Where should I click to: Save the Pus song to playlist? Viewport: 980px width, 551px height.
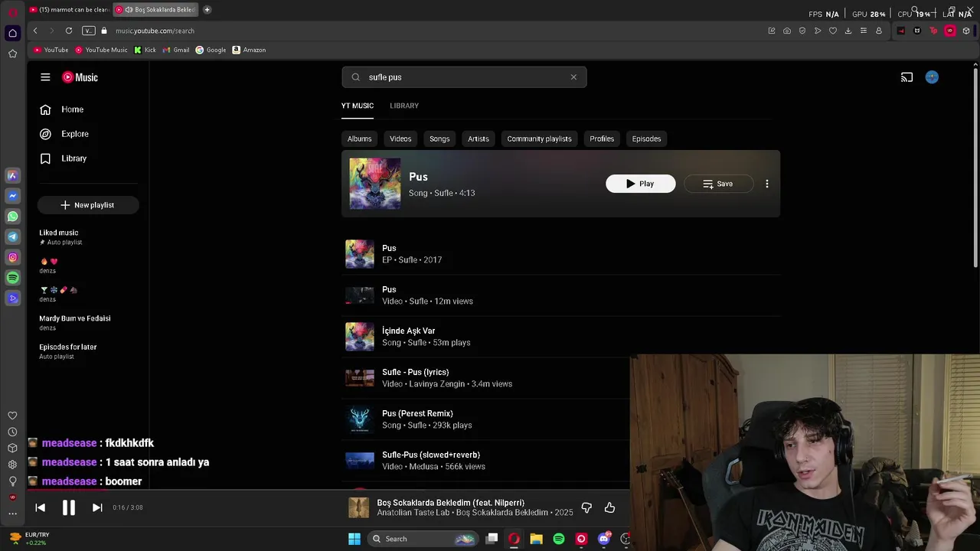pyautogui.click(x=718, y=184)
